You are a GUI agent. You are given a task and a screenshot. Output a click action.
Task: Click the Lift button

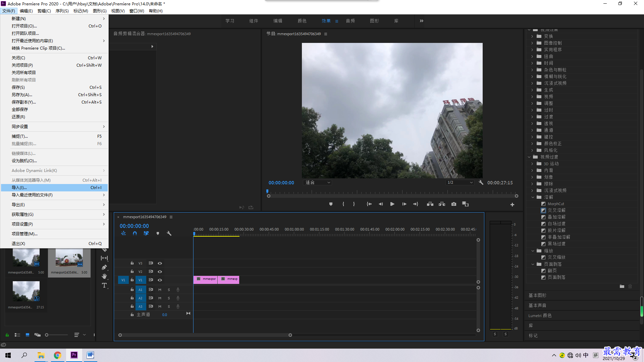430,204
